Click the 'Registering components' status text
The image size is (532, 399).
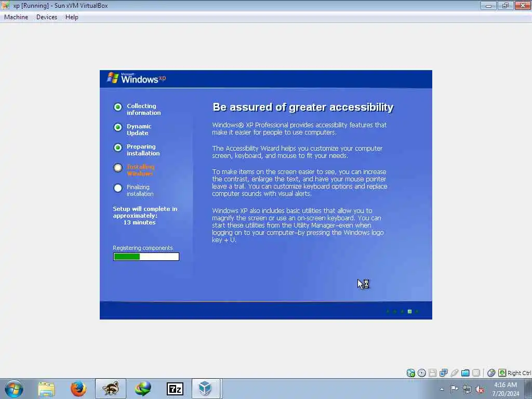coord(143,248)
